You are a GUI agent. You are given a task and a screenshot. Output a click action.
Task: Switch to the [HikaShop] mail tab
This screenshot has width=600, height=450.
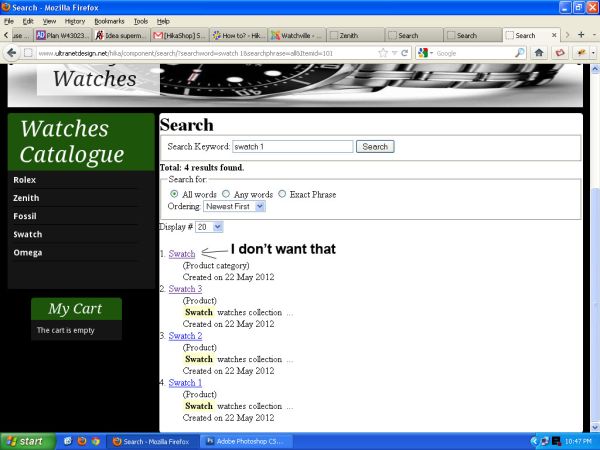click(180, 36)
